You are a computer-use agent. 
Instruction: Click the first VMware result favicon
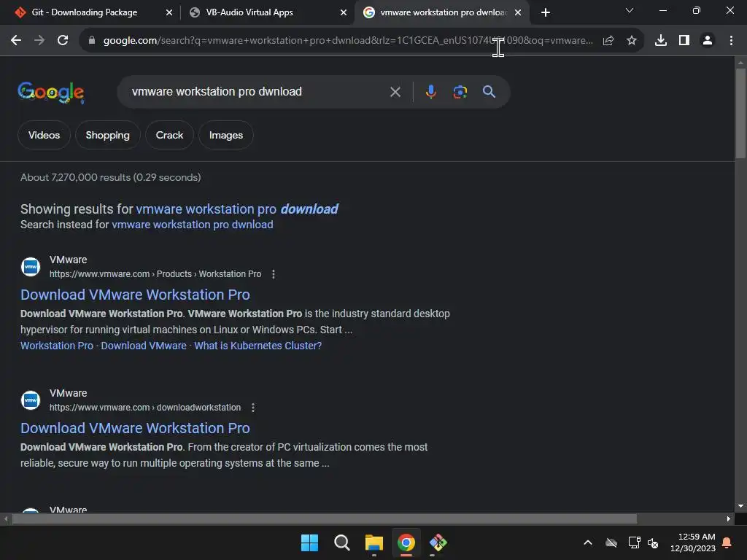(x=31, y=267)
